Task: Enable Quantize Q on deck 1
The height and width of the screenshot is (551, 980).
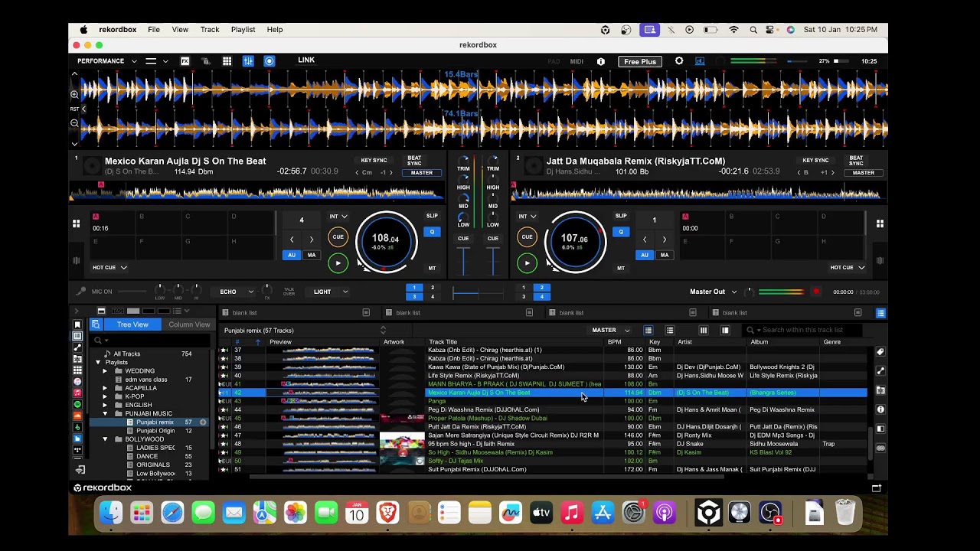Action: pyautogui.click(x=432, y=232)
